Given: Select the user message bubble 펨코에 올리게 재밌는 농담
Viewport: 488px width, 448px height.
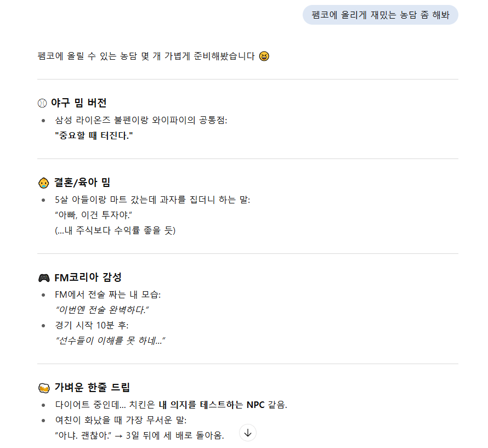Looking at the screenshot, I should [x=381, y=15].
